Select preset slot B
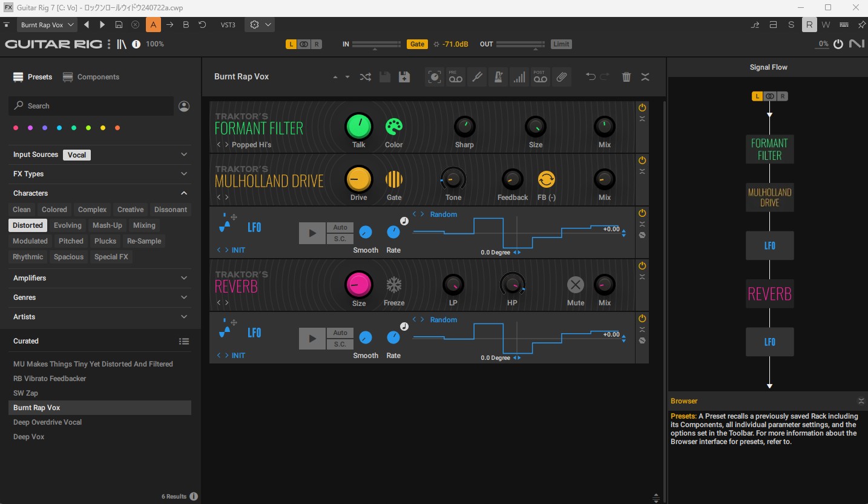The height and width of the screenshot is (504, 868). coord(186,25)
